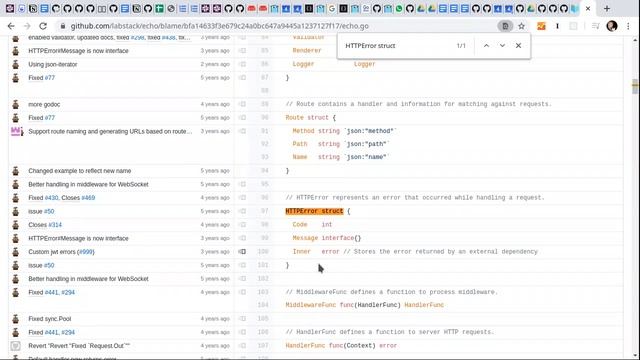Viewport: 640px width, 360px height.
Task: Open the media controls toolbar icon
Action: 596,26
